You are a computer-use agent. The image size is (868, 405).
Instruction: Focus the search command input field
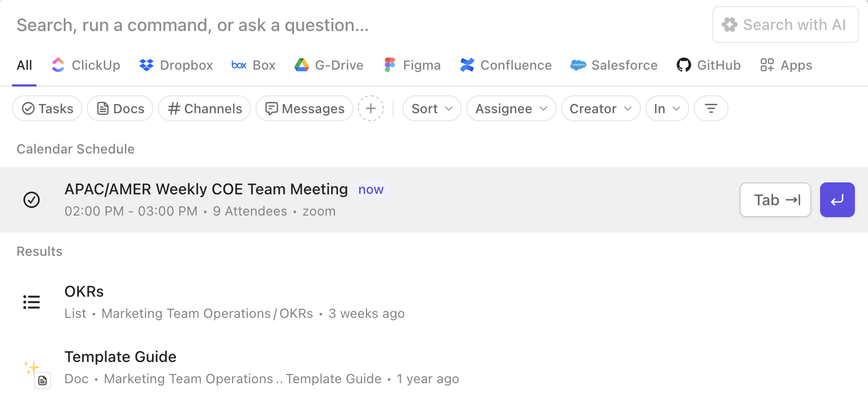tap(327, 25)
